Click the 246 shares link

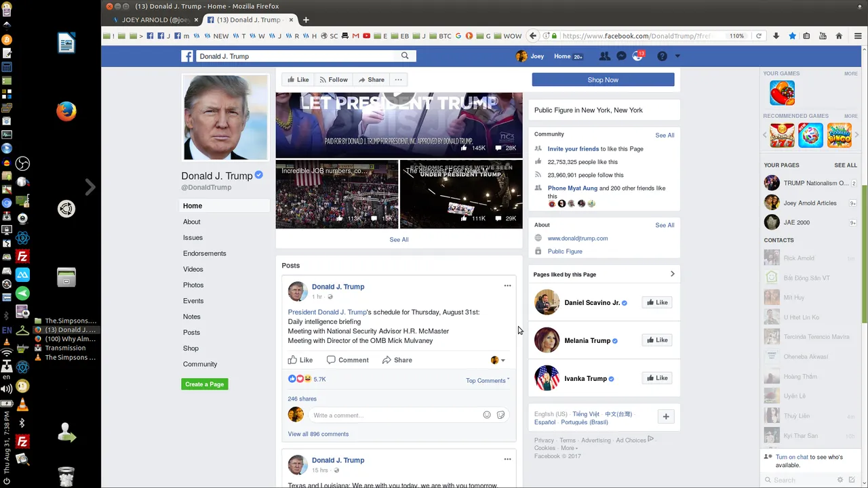302,399
